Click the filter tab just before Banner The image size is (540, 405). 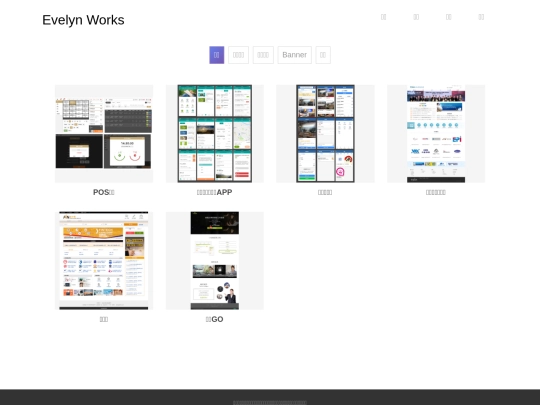263,55
